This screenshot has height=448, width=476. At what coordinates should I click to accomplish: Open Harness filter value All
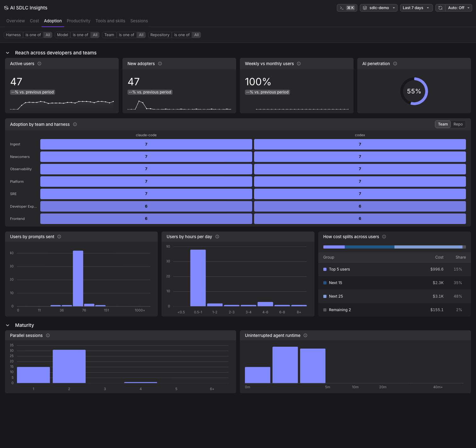48,35
